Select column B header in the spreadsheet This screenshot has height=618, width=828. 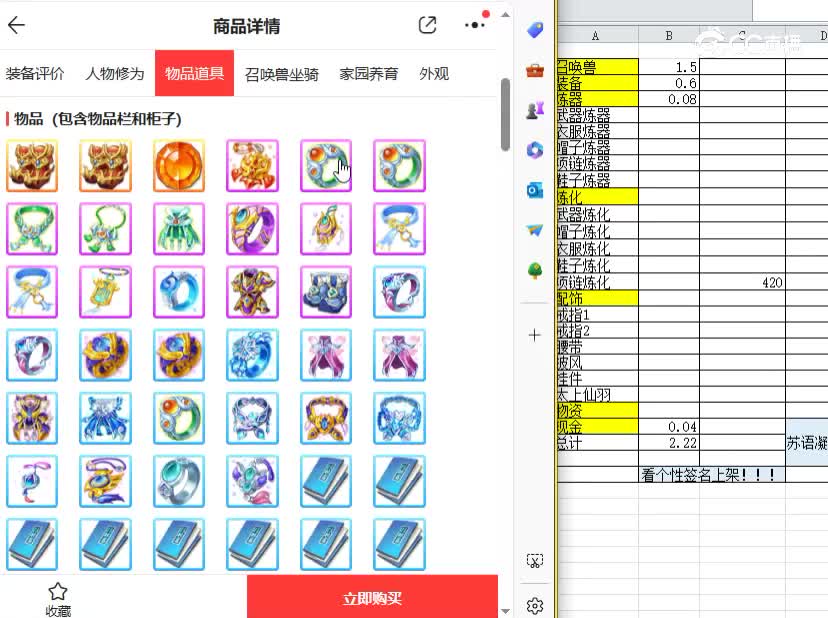click(x=669, y=36)
